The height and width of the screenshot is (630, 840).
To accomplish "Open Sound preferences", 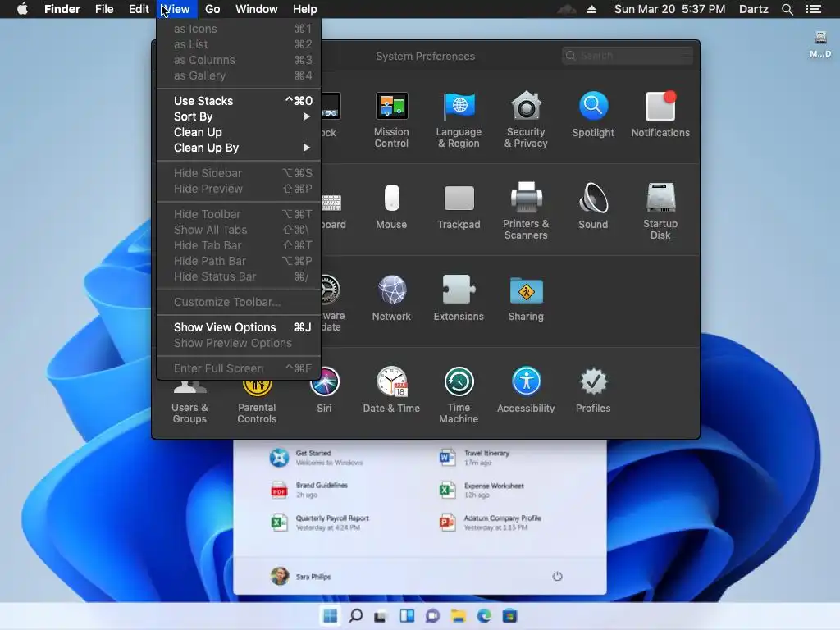I will pyautogui.click(x=593, y=207).
